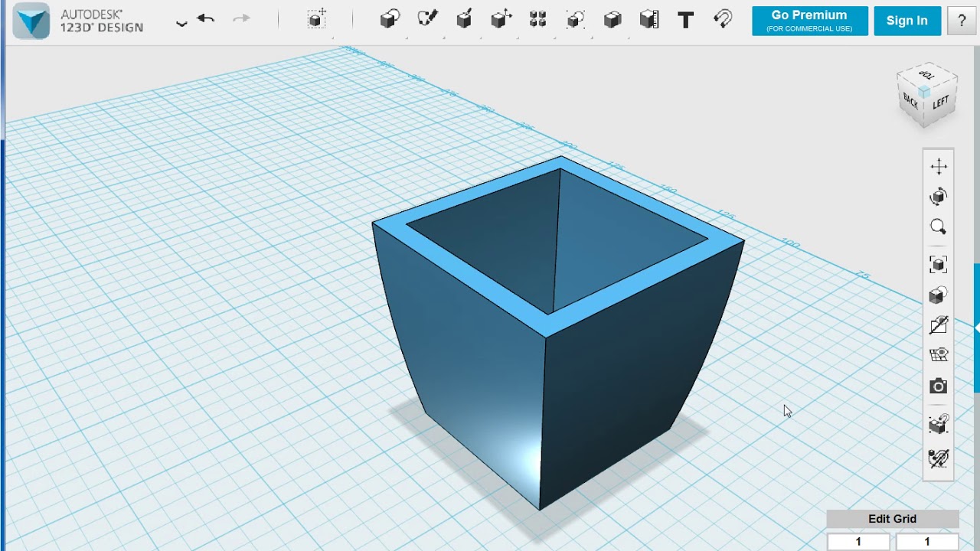Click the first grid value field
The width and height of the screenshot is (980, 551).
click(x=858, y=542)
